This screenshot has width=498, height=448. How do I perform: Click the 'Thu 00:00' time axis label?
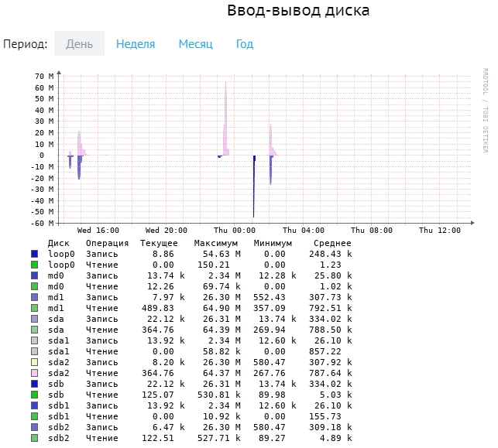pos(235,231)
